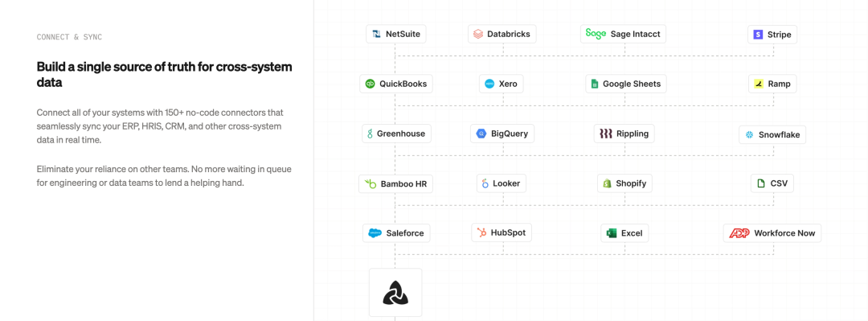Click the black trefoil logo tile
The height and width of the screenshot is (321, 868).
395,293
